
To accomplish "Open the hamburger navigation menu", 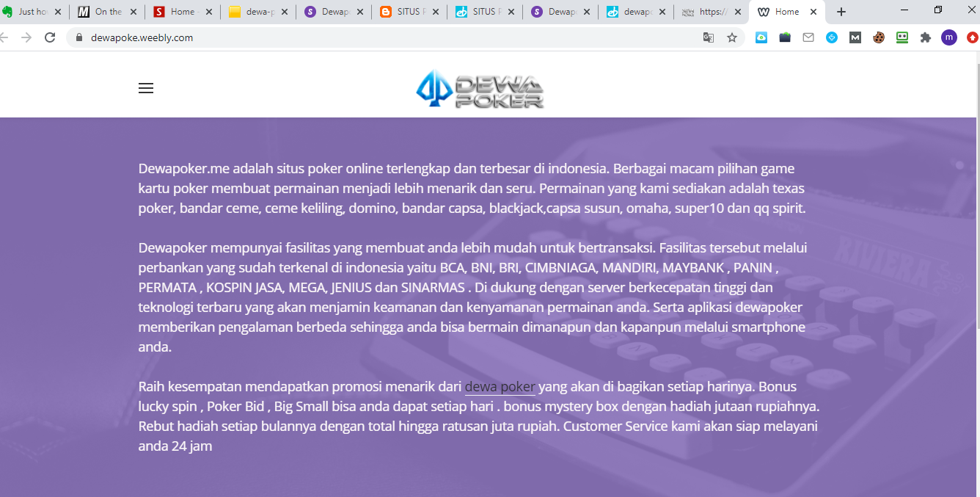I will (x=146, y=88).
